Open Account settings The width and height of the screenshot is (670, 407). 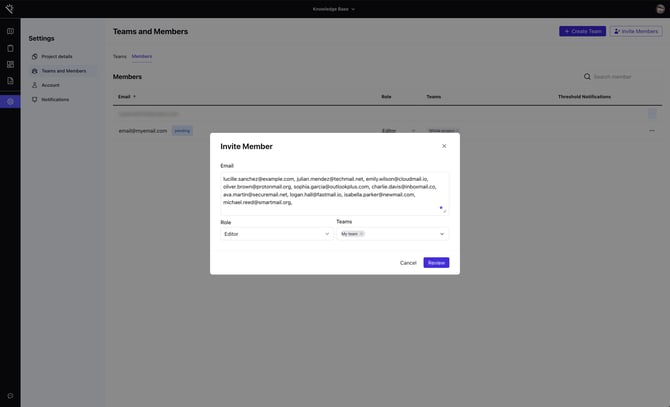50,85
